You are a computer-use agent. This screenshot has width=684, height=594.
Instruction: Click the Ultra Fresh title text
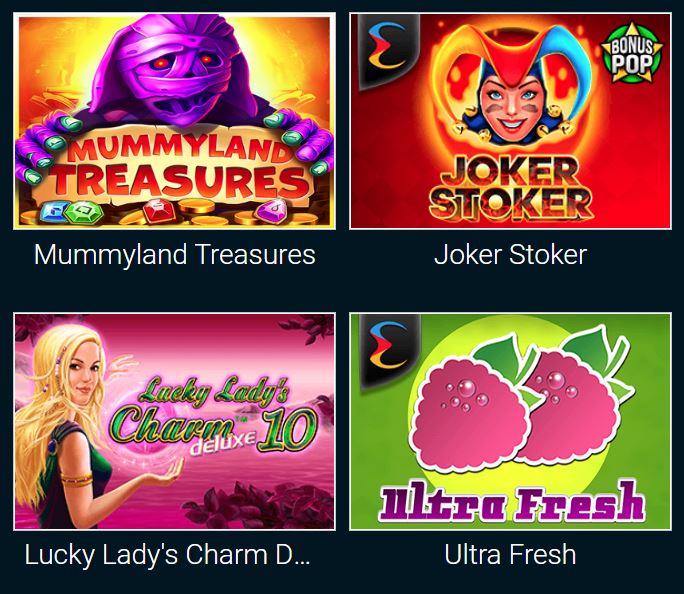(510, 555)
